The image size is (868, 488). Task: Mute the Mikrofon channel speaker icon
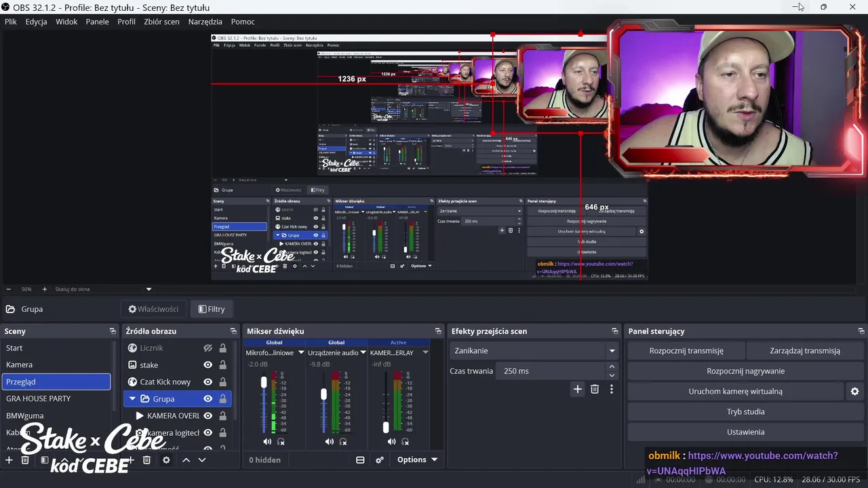[x=267, y=442]
